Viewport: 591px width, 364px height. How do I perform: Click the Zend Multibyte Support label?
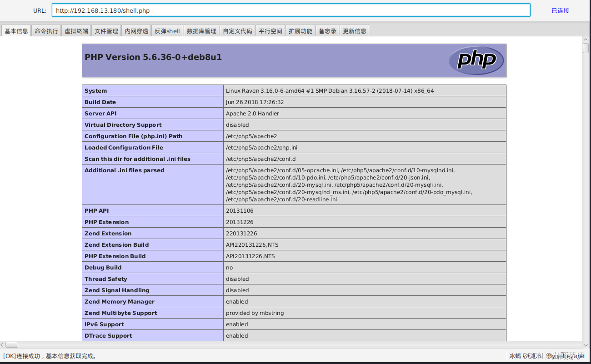[x=120, y=313]
